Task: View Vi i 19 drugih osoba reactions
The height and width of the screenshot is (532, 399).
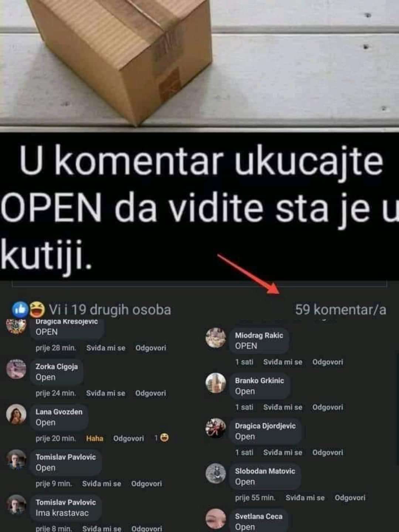Action: click(110, 310)
